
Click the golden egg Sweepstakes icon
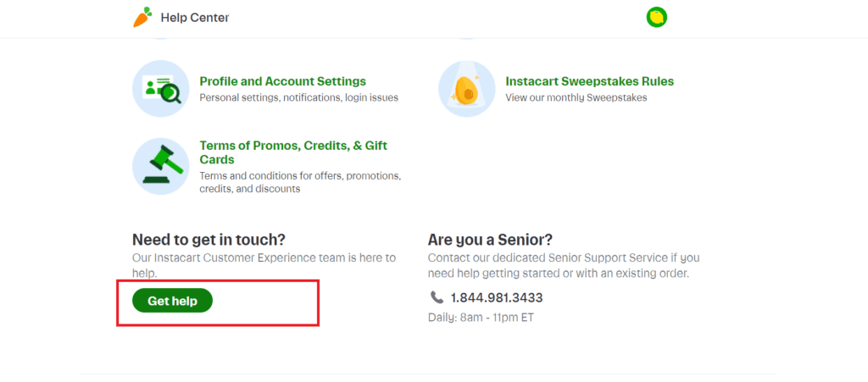(x=467, y=88)
